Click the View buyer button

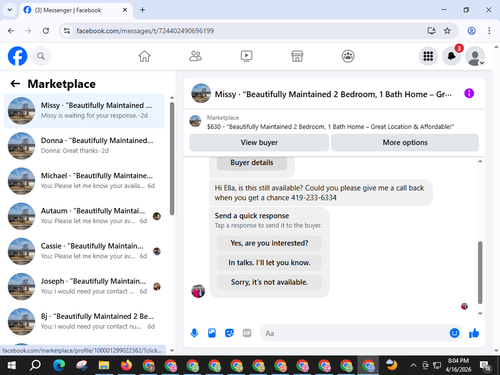(259, 142)
